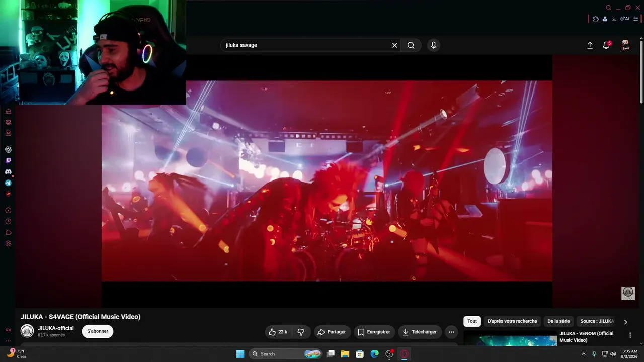Open Microsoft Store from the taskbar
Image resolution: width=644 pixels, height=362 pixels.
pos(360,354)
